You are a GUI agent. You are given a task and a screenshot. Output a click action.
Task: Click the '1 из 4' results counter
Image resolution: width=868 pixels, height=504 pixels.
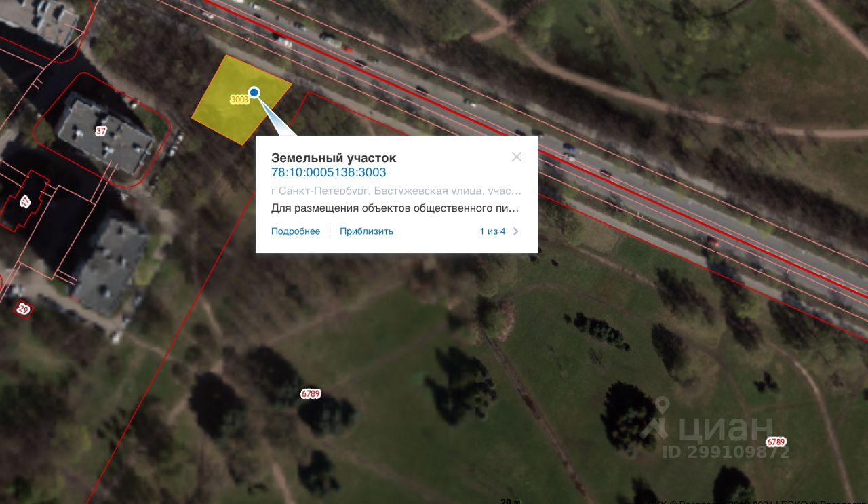tap(492, 231)
